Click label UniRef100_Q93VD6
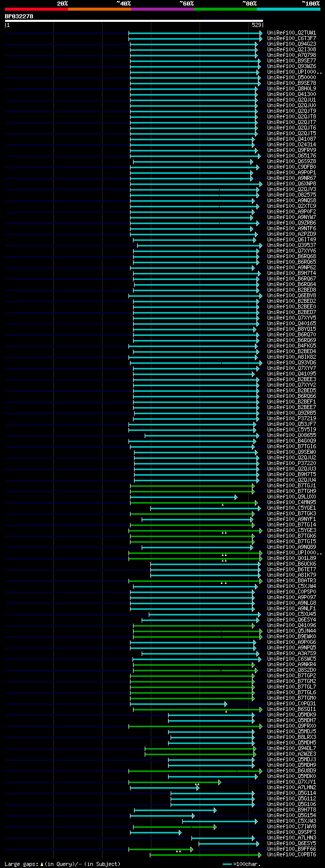This screenshot has height=868, width=325. pyautogui.click(x=291, y=362)
